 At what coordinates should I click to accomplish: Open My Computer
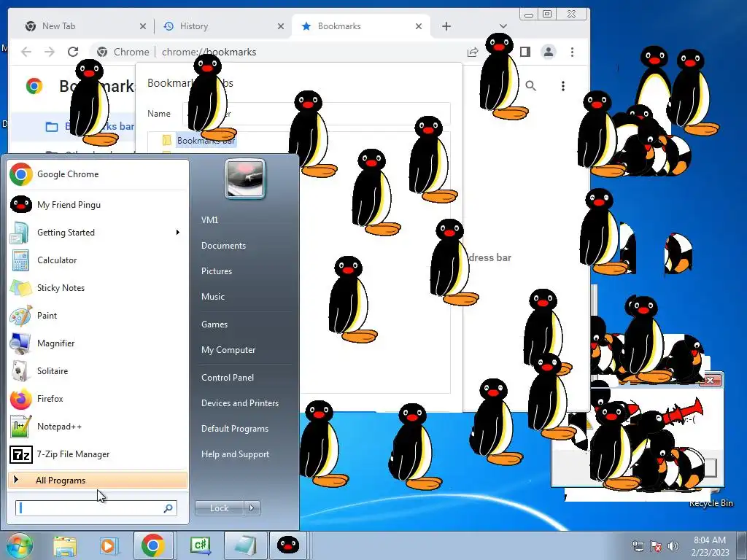click(x=228, y=350)
